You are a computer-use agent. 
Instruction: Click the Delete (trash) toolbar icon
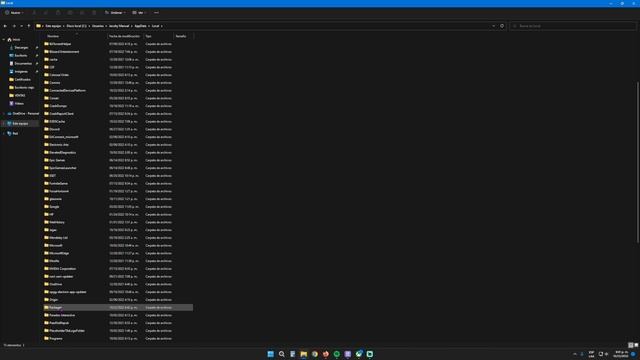tap(94, 13)
